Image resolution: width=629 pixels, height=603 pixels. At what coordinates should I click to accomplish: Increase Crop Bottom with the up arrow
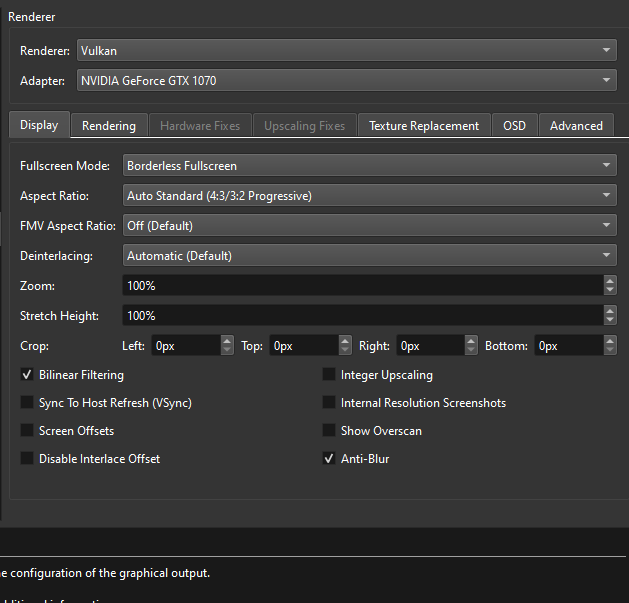610,341
